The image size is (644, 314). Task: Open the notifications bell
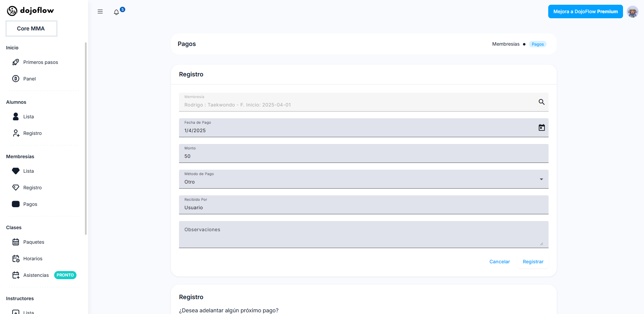pos(116,12)
